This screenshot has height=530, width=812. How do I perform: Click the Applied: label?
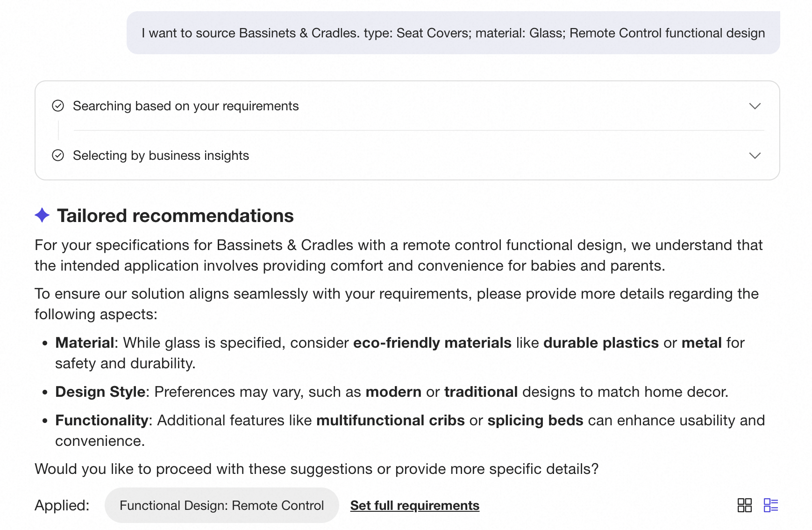coord(62,505)
